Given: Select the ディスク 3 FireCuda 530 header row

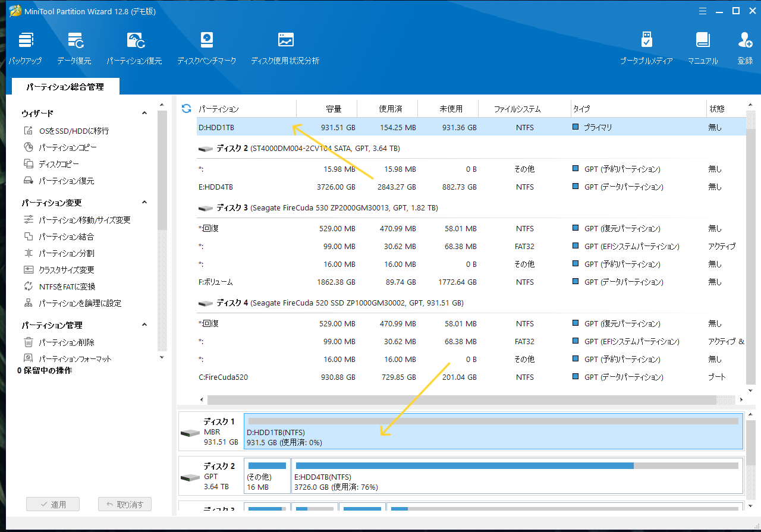Looking at the screenshot, I should point(471,208).
